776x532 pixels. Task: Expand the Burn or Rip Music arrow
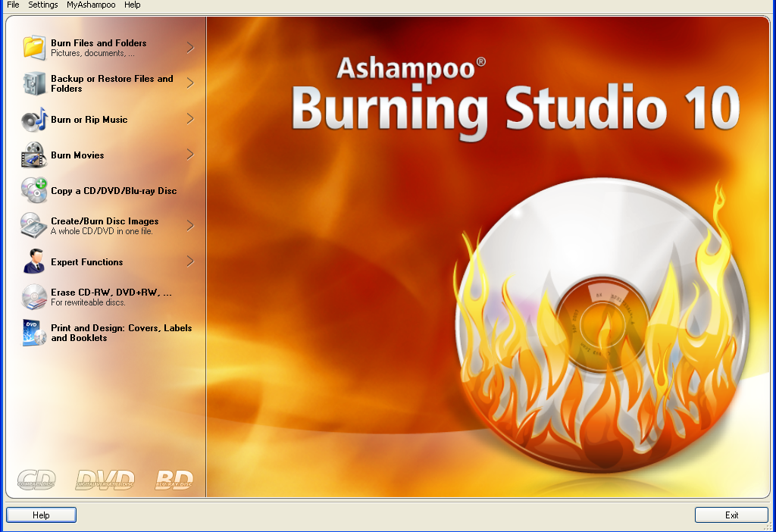[190, 119]
